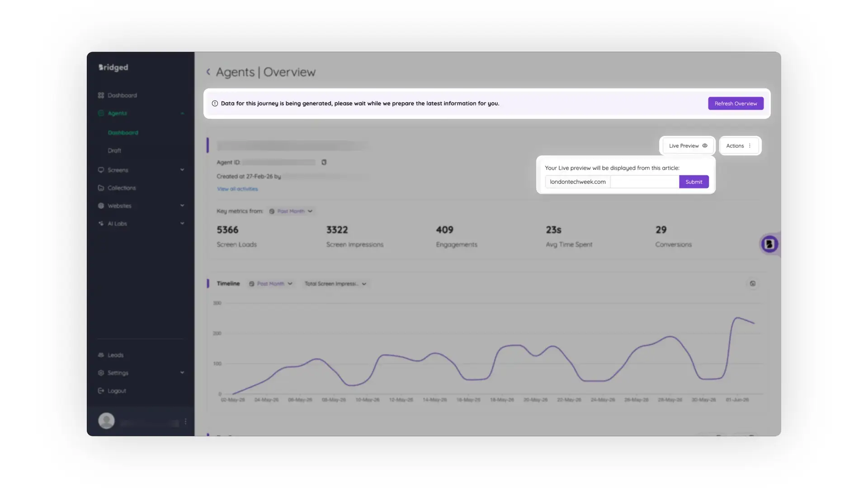Click the View all activities link
The height and width of the screenshot is (488, 868).
tap(237, 189)
